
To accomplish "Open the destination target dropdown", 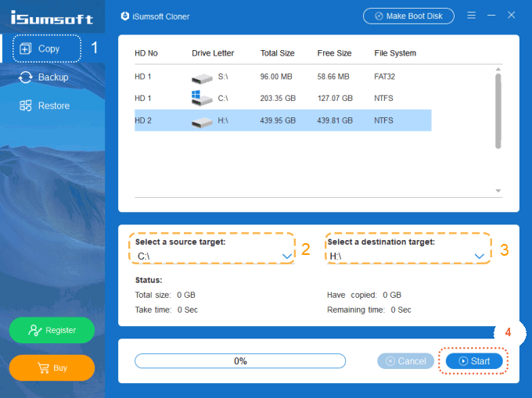I will tap(407, 256).
